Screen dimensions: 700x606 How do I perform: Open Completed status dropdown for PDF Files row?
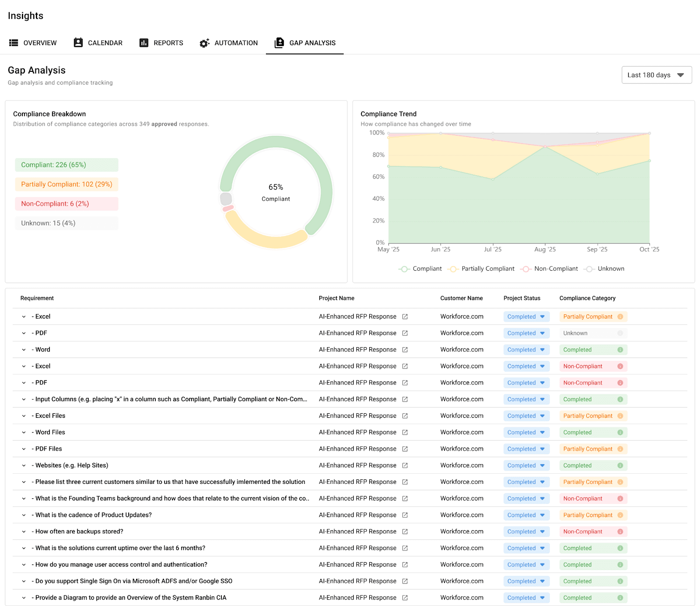[526, 449]
